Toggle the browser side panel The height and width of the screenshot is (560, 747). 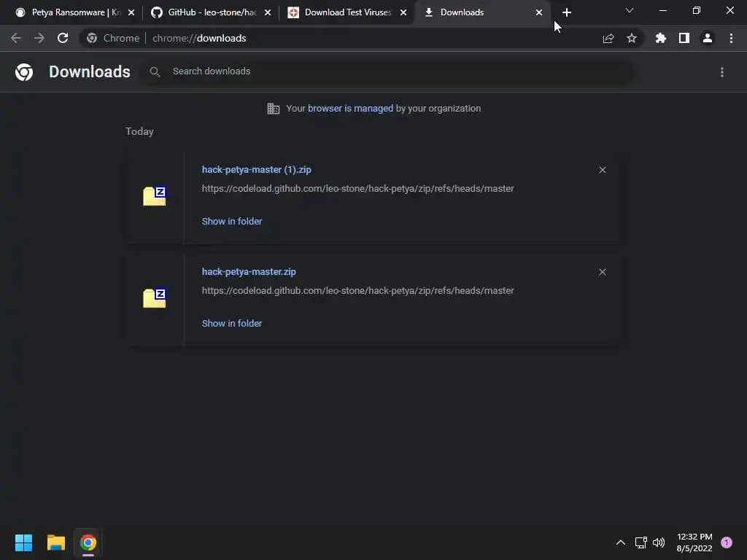click(x=684, y=38)
